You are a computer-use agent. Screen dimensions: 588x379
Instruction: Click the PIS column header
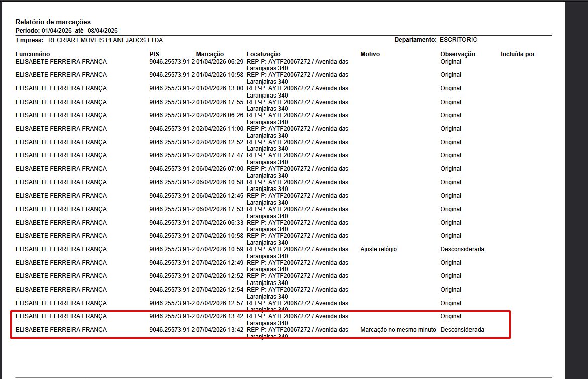[154, 54]
